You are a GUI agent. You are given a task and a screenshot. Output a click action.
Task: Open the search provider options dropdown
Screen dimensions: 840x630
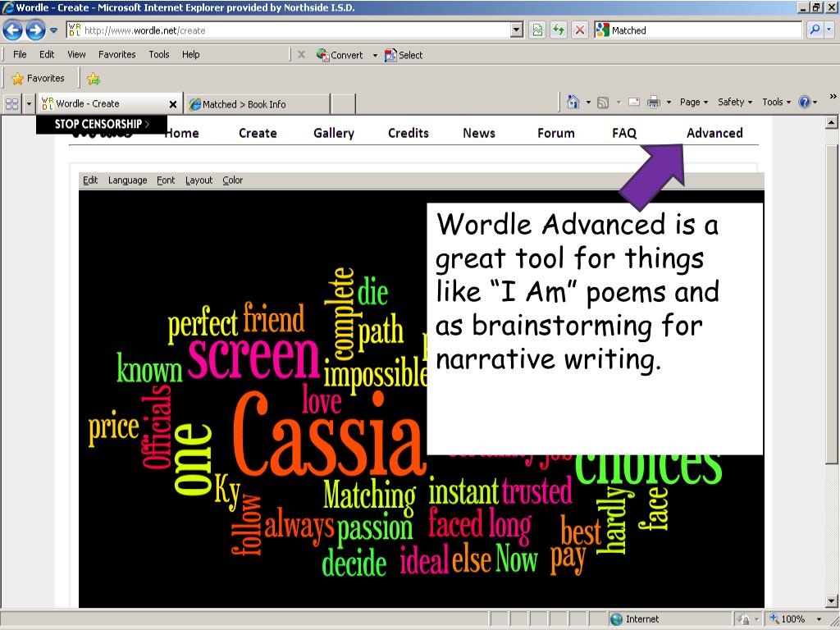tap(829, 30)
